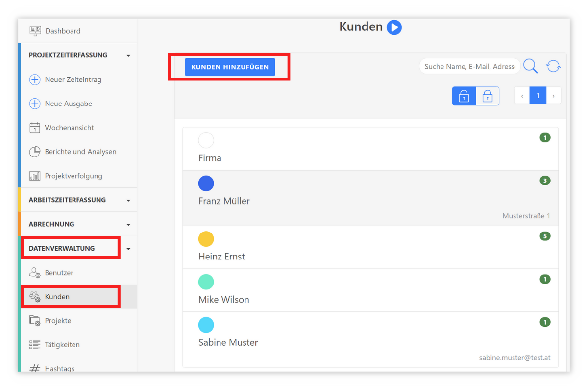Click Franz Müller's blue color dot
The height and width of the screenshot is (389, 588).
206,183
